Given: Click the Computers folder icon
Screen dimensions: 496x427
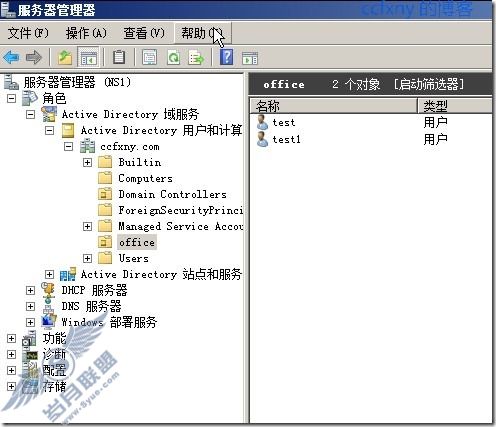Looking at the screenshot, I should point(105,178).
